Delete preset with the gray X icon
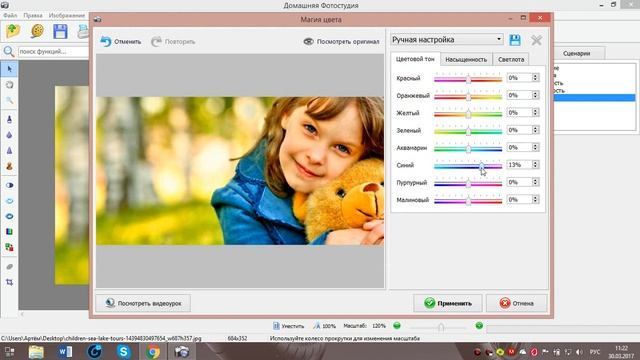This screenshot has width=640, height=360. (536, 40)
